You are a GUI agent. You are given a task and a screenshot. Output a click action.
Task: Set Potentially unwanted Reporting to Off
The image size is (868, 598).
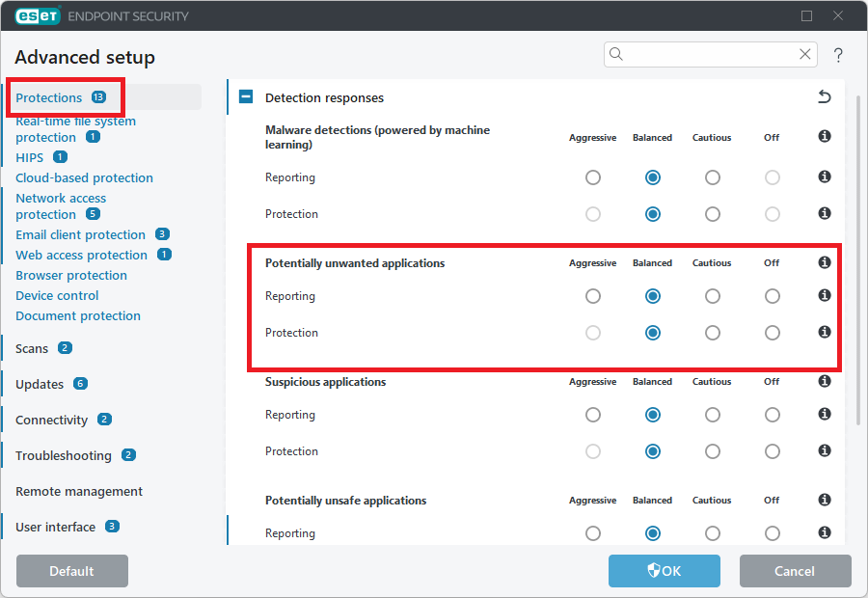[x=773, y=296]
